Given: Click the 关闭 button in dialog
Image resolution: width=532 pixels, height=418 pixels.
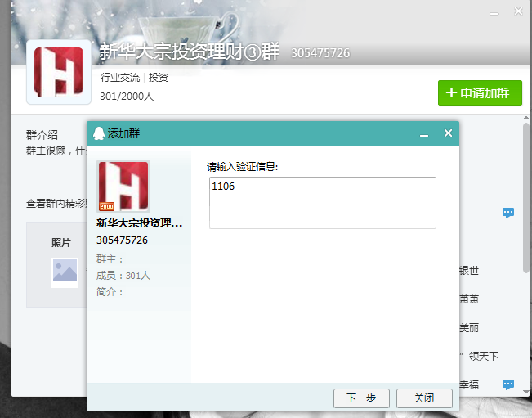Looking at the screenshot, I should (x=423, y=398).
